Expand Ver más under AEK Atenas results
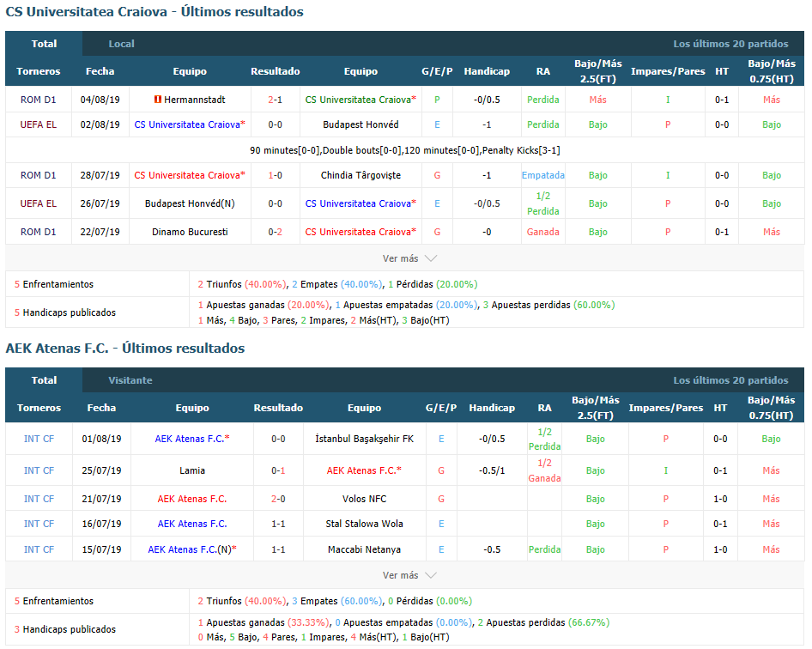 pos(409,575)
